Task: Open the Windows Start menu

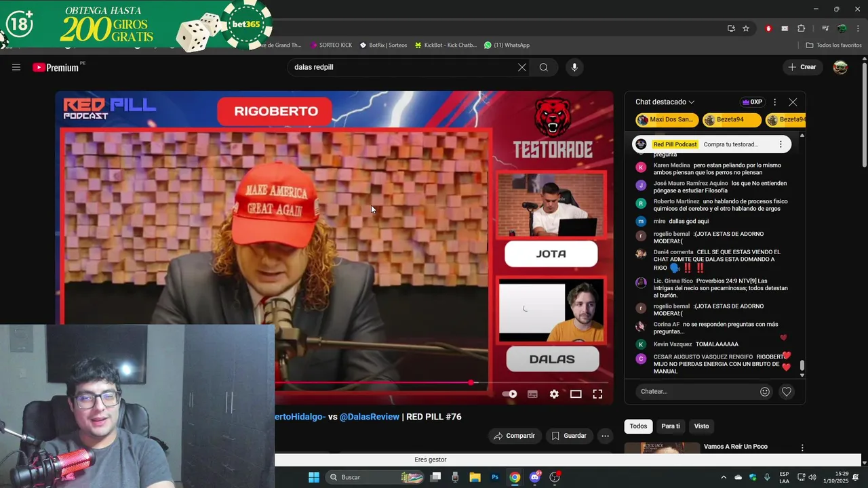Action: click(x=314, y=477)
